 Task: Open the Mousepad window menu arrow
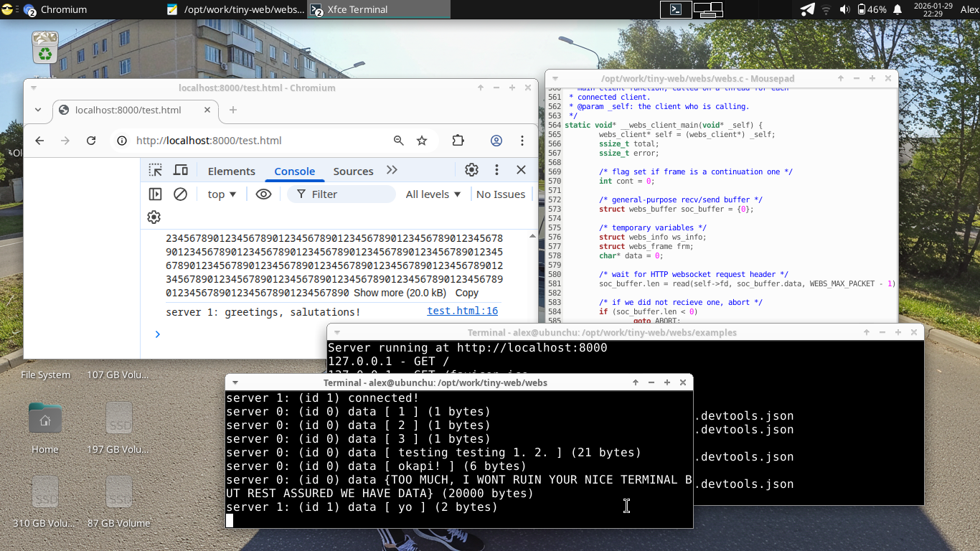click(x=555, y=78)
